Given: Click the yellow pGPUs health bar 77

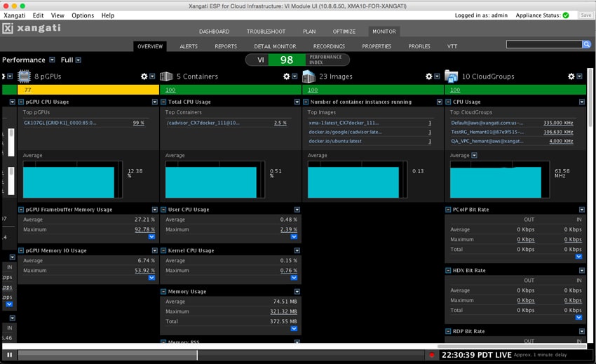Looking at the screenshot, I should (x=88, y=90).
